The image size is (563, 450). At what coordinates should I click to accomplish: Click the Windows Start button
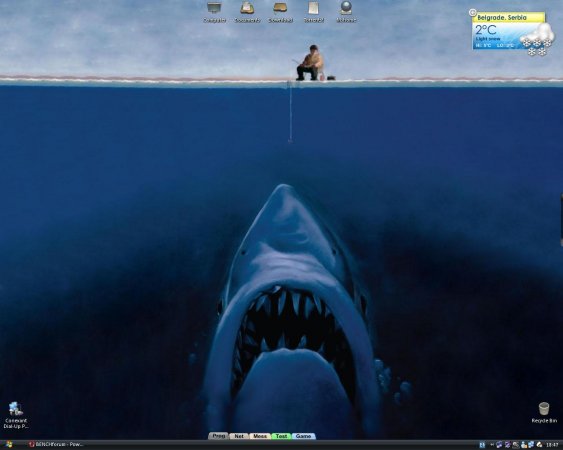8,445
